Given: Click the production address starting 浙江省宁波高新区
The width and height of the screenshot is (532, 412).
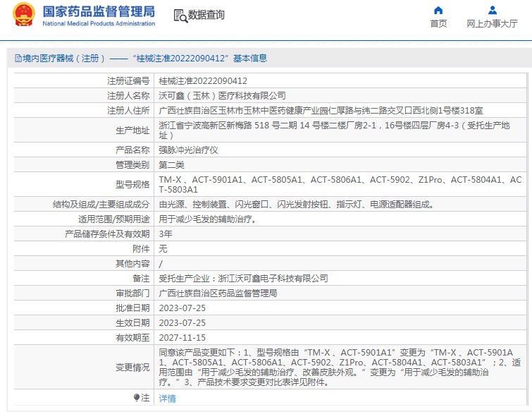Looking at the screenshot, I should point(334,130).
